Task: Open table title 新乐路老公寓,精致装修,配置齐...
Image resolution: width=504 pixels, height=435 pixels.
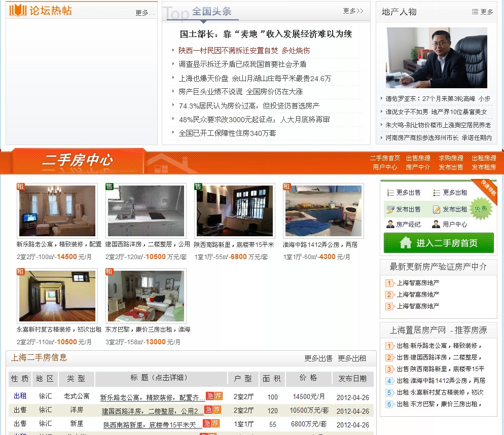Action: tap(152, 397)
